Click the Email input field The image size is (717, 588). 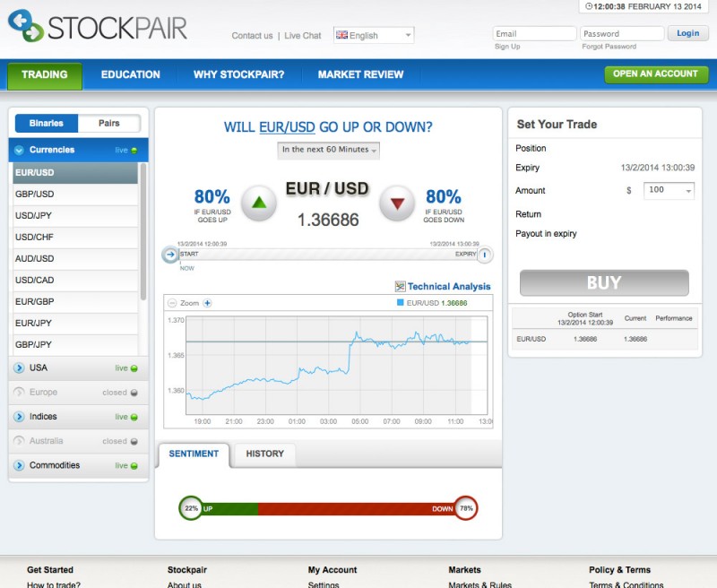pyautogui.click(x=534, y=33)
